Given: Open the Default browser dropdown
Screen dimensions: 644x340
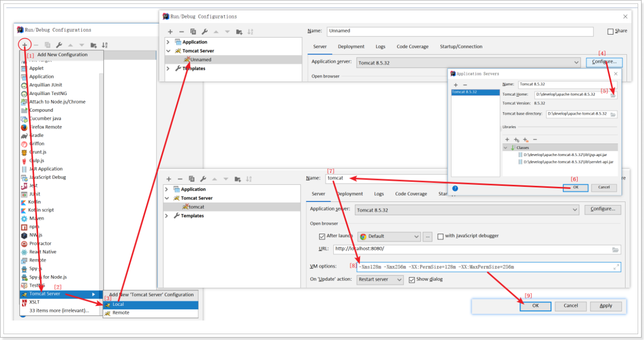Looking at the screenshot, I should 389,236.
